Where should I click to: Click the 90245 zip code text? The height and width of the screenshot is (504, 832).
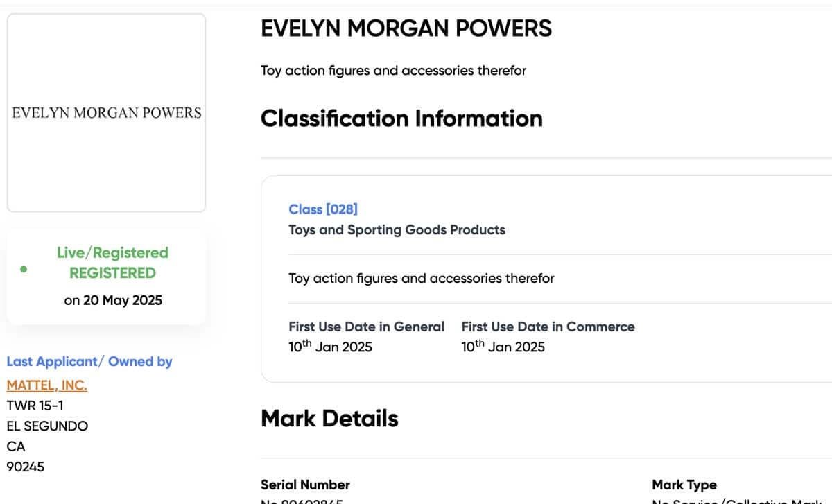(x=26, y=467)
